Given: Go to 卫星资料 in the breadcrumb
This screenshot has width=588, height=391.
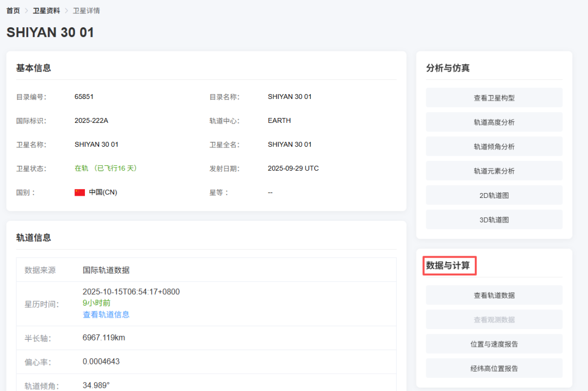Looking at the screenshot, I should [x=46, y=11].
